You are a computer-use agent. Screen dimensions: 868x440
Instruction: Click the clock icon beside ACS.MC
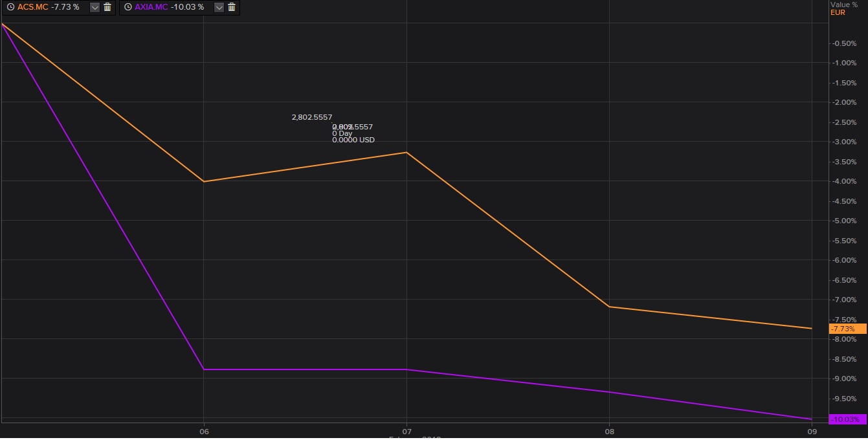pyautogui.click(x=10, y=7)
